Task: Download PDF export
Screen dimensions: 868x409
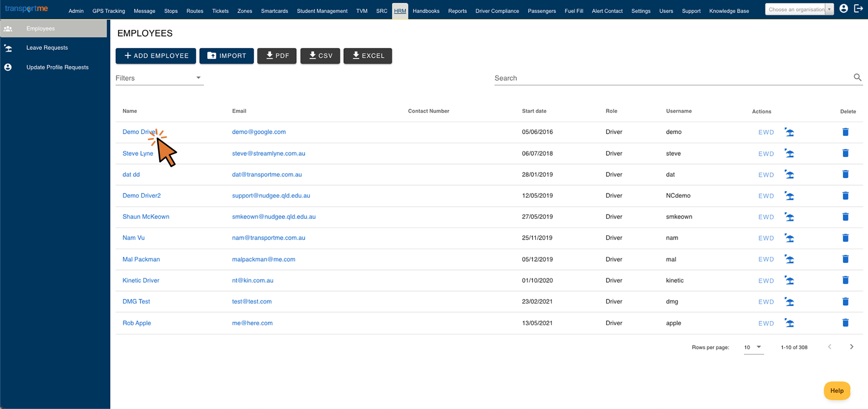Action: tap(277, 56)
